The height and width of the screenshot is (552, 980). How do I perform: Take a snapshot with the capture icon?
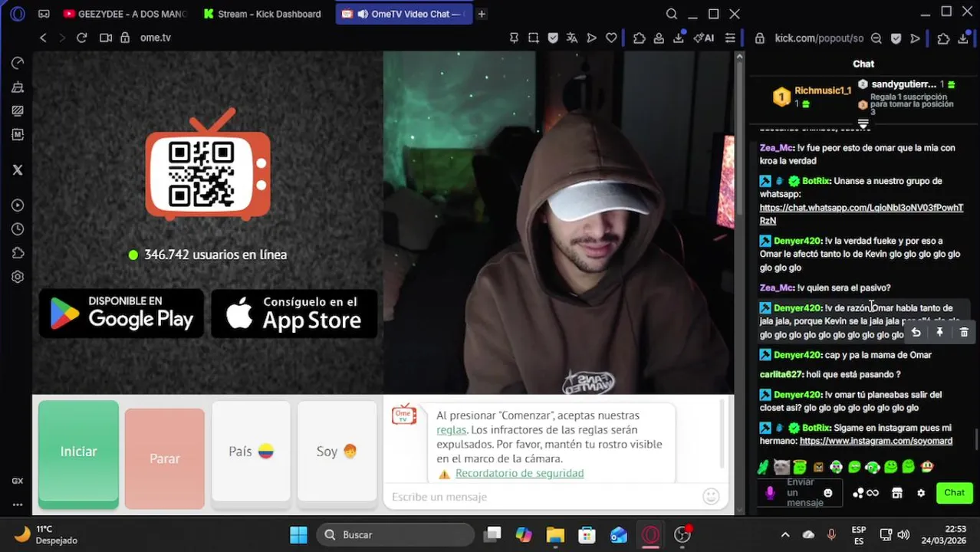(x=534, y=38)
